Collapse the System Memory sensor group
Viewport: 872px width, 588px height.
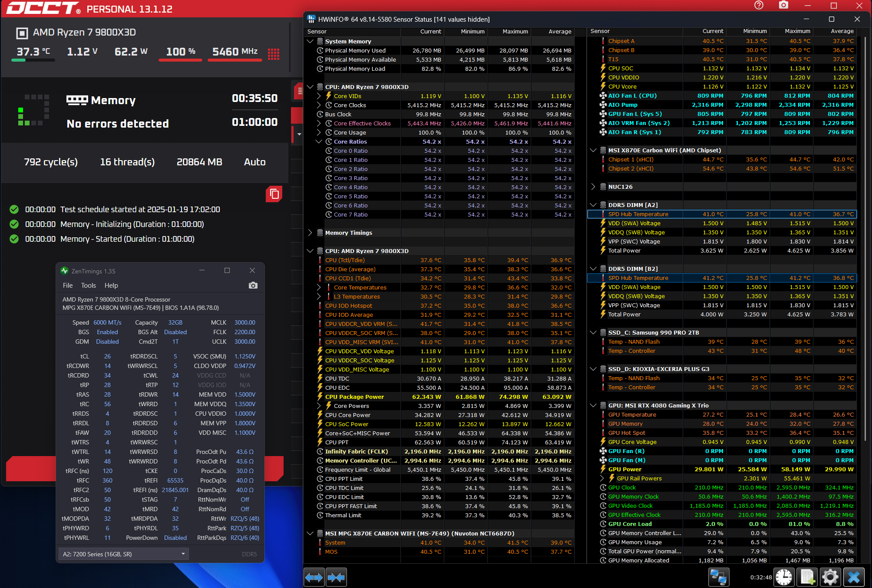[x=310, y=41]
